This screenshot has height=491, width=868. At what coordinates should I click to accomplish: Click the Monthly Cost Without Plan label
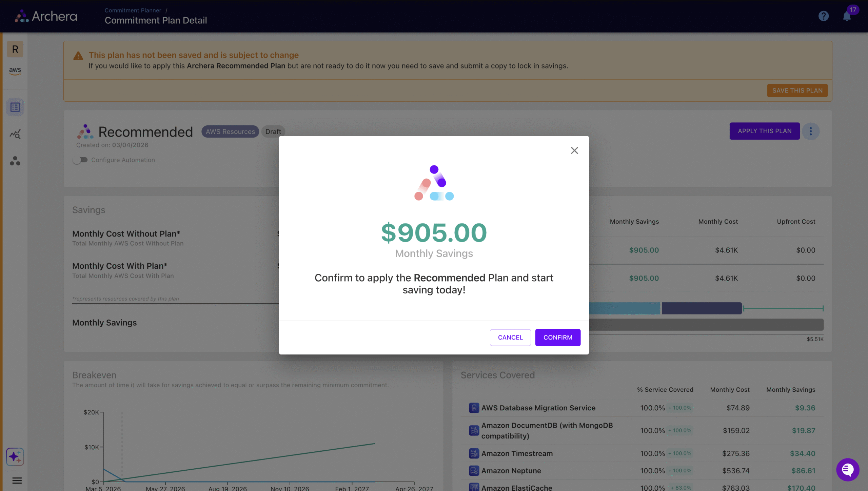click(x=126, y=233)
